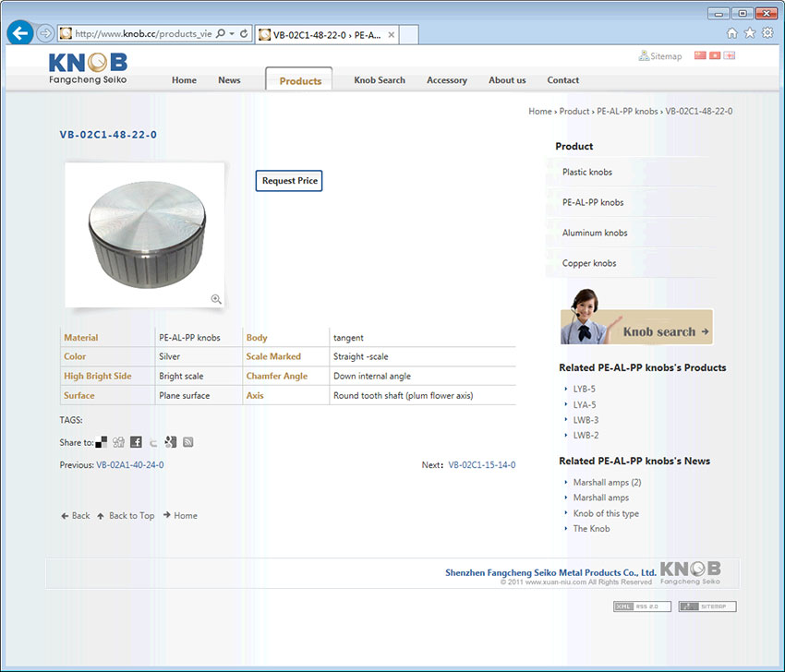This screenshot has height=672, width=785.
Task: Share the page via Delicious icon
Action: point(102,442)
